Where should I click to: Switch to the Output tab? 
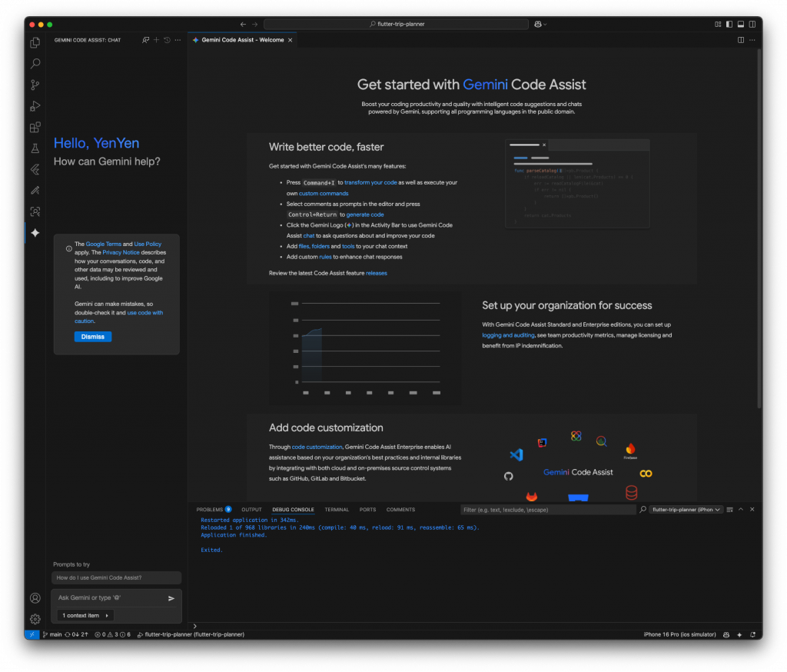pos(251,509)
